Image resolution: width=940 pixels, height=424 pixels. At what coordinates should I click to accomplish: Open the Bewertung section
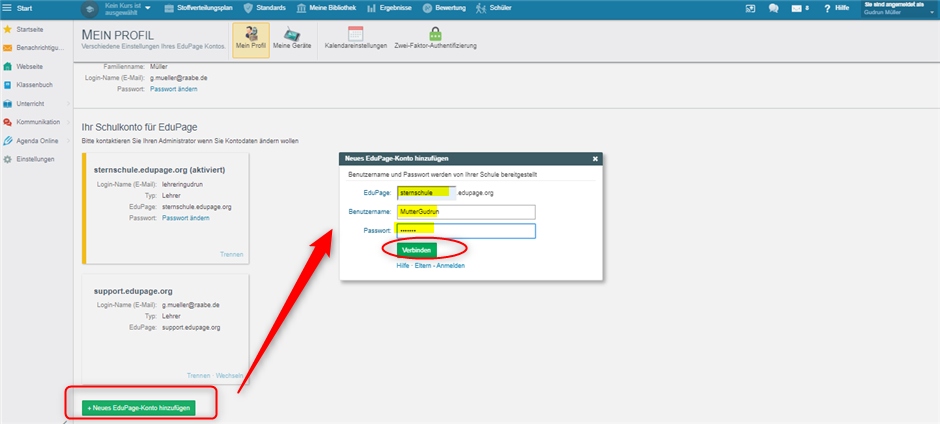click(x=444, y=8)
